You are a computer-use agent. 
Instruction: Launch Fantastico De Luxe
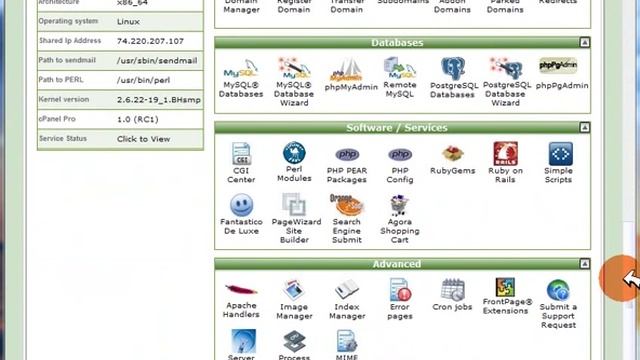(241, 214)
